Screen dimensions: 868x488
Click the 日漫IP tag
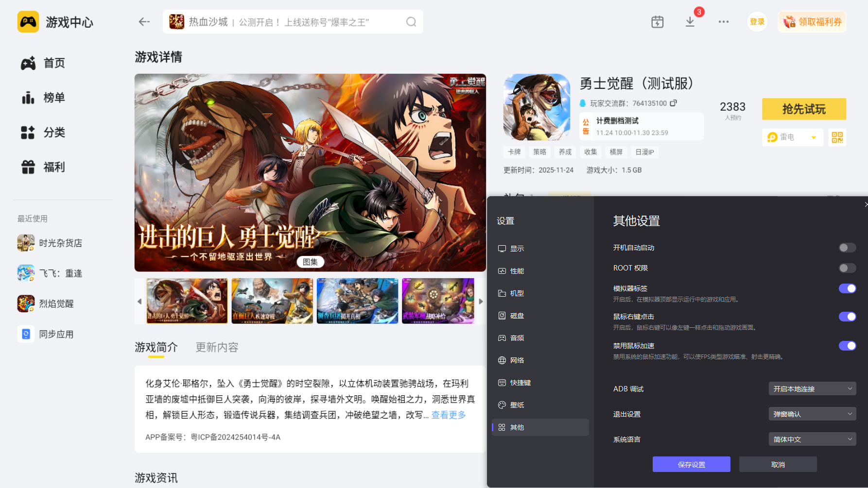[645, 152]
